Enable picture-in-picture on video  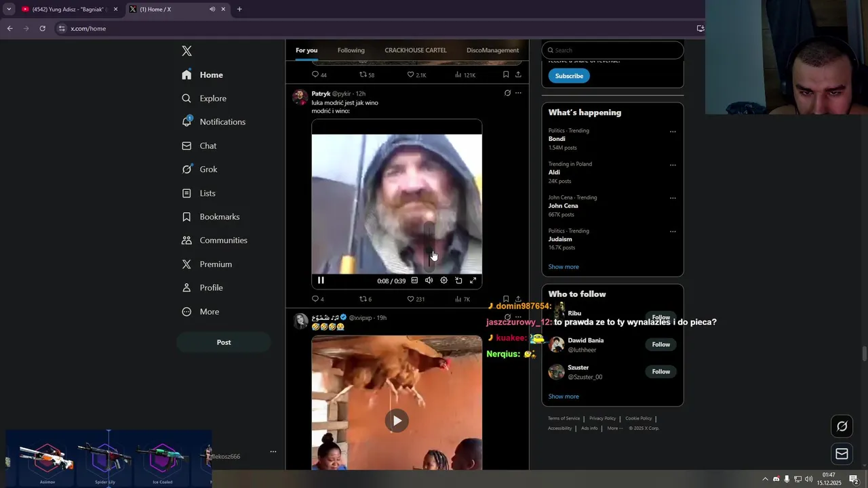[458, 281]
